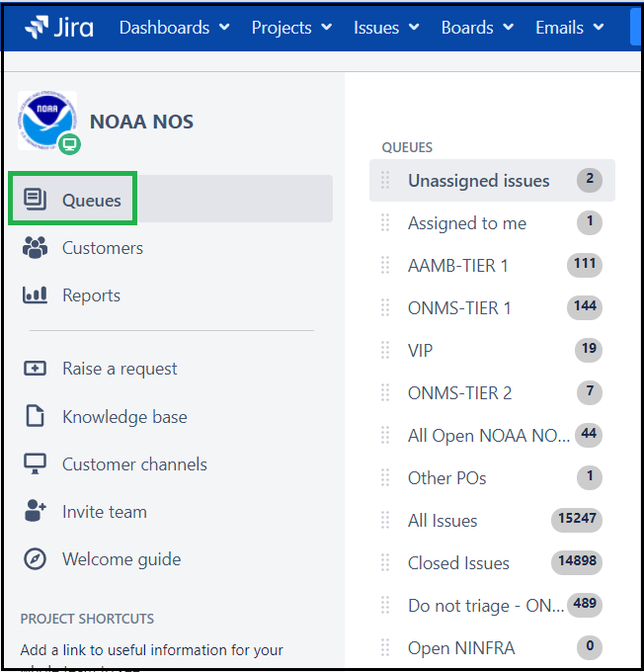Open the Dashboards dropdown menu

(x=175, y=28)
